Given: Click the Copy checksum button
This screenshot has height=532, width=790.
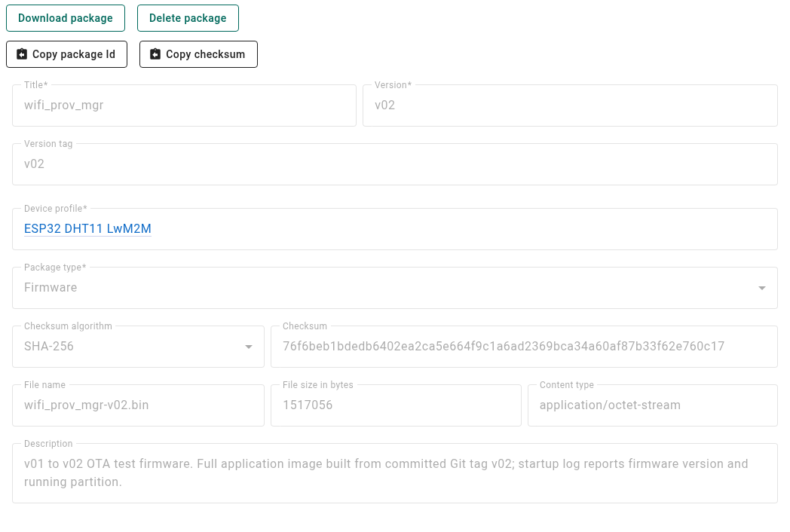Looking at the screenshot, I should pyautogui.click(x=198, y=54).
